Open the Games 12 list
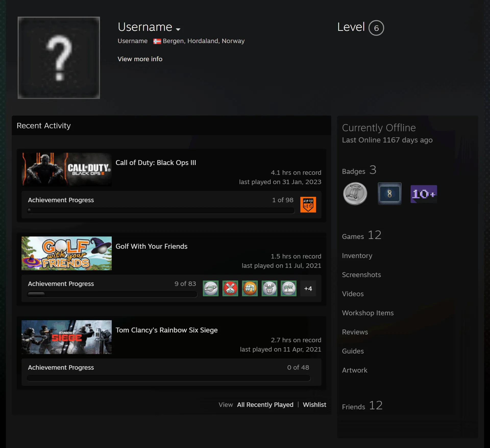The image size is (490, 448). click(362, 235)
